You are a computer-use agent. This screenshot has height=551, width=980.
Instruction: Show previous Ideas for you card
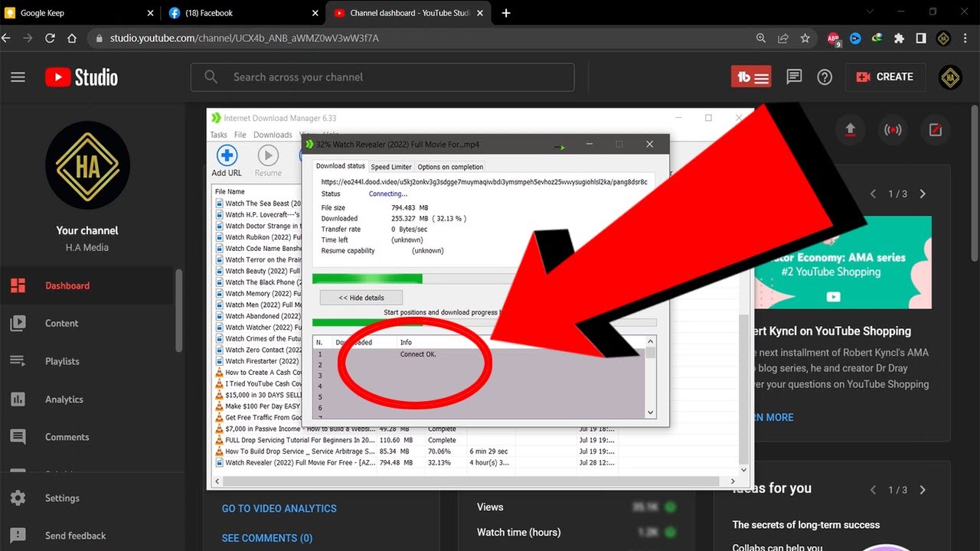(x=873, y=490)
